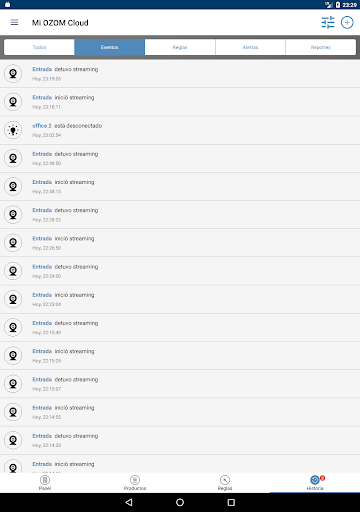Go to Panel in bottom navigation

coord(45,483)
